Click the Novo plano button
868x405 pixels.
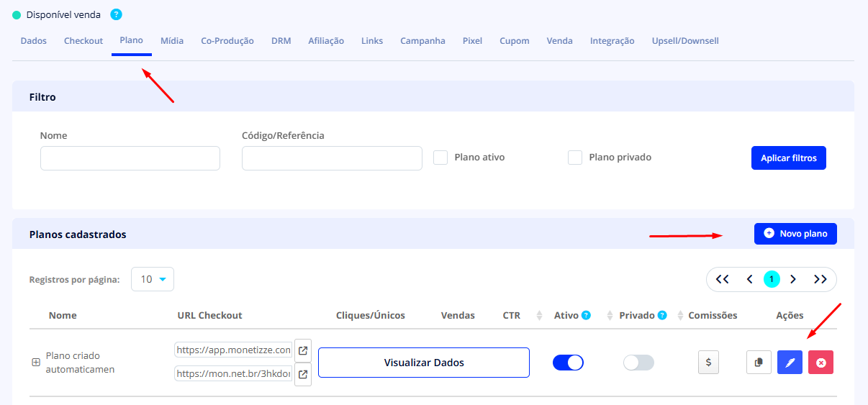coord(795,234)
